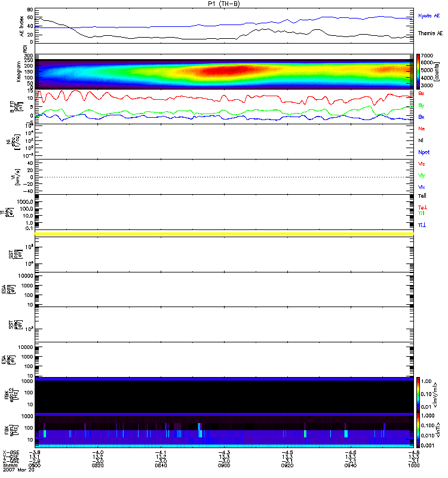The width and height of the screenshot is (448, 478).
Task: Click the 2007 Mar 20 date label
Action: tap(19, 470)
